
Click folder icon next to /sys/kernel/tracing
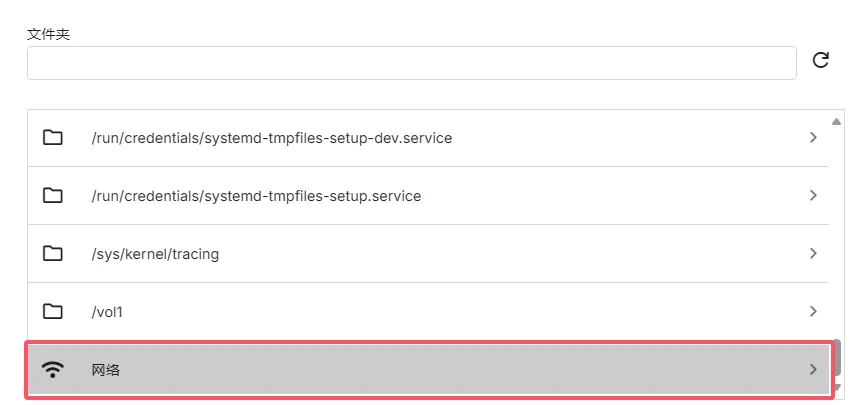53,254
